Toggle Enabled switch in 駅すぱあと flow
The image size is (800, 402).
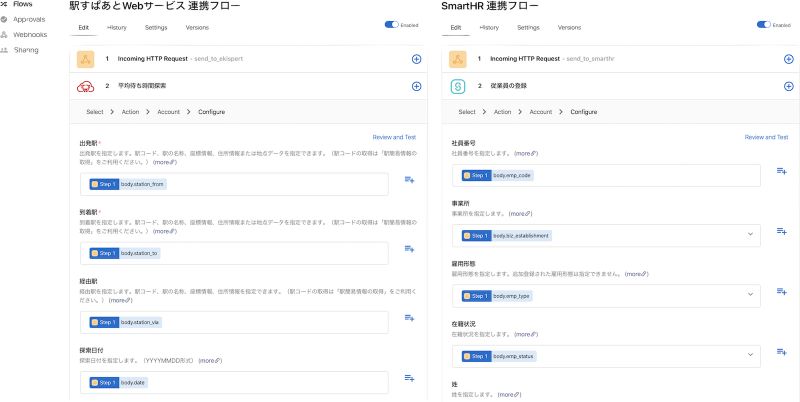391,24
